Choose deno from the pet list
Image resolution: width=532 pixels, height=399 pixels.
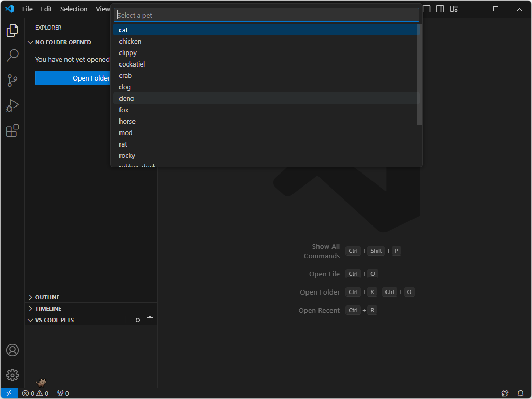coord(267,98)
